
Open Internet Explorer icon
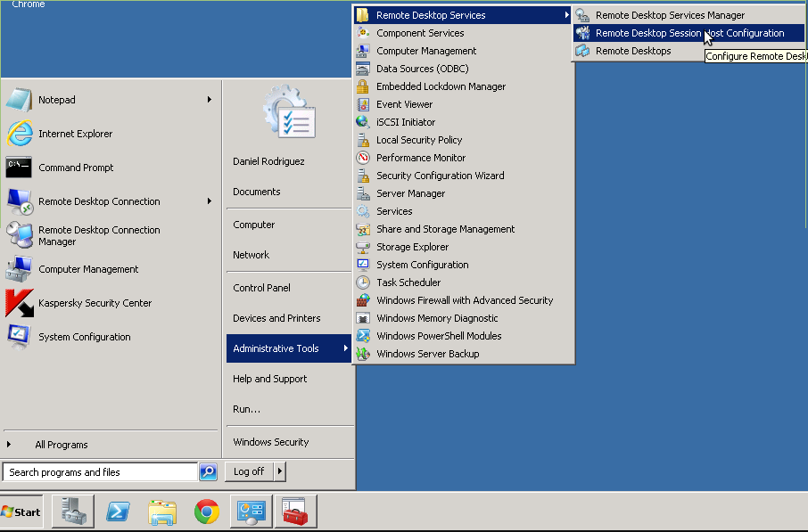pyautogui.click(x=19, y=134)
